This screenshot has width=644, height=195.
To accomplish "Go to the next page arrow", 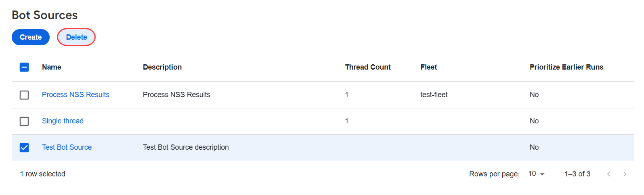I will [x=625, y=174].
